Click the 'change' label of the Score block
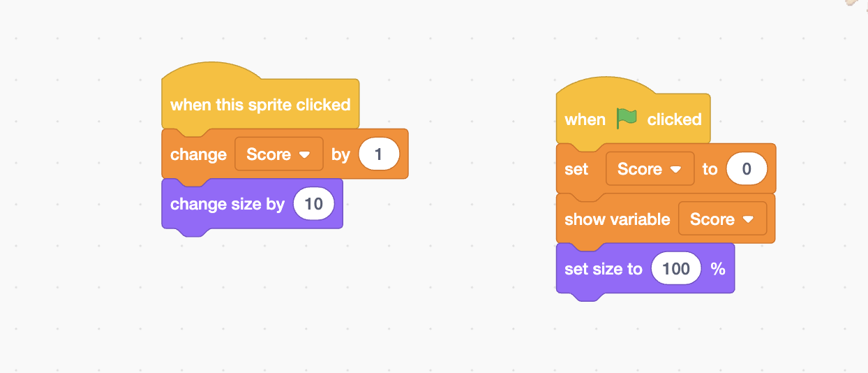Viewport: 868px width, 373px height. pyautogui.click(x=198, y=154)
